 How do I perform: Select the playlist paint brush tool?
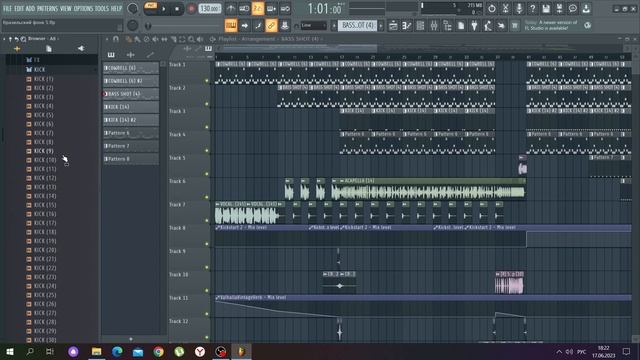(x=138, y=39)
